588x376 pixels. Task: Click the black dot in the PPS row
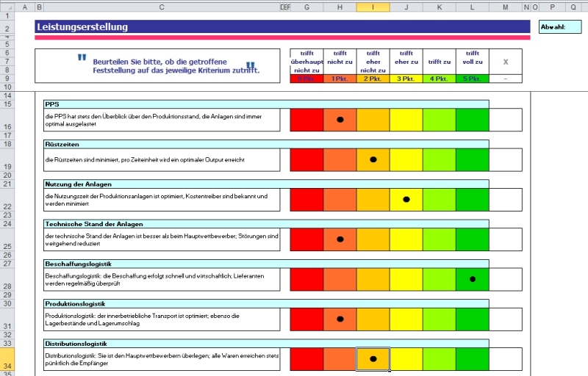click(x=340, y=119)
